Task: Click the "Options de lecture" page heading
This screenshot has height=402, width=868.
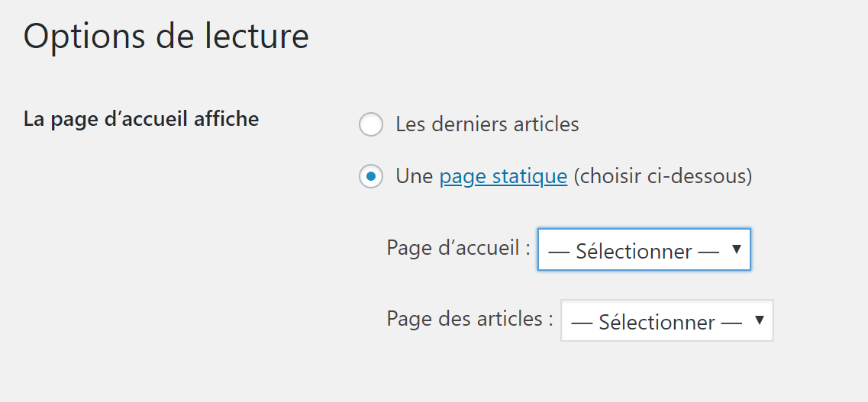Action: click(166, 36)
